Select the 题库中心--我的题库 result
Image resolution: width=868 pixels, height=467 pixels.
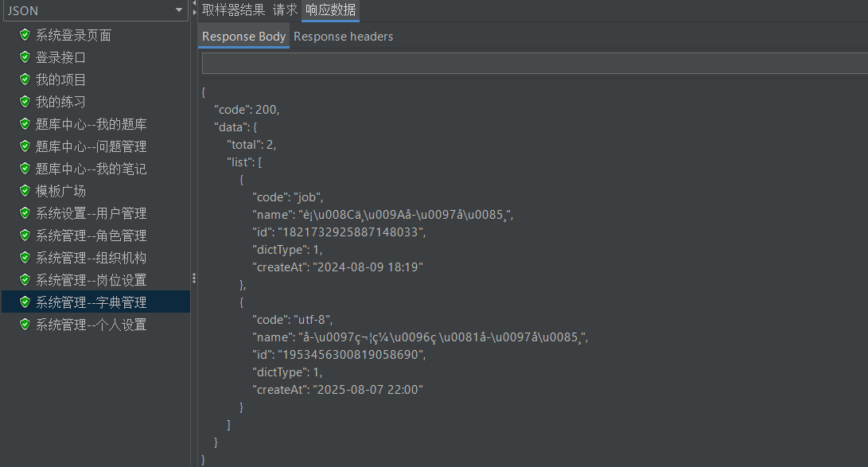pos(91,124)
